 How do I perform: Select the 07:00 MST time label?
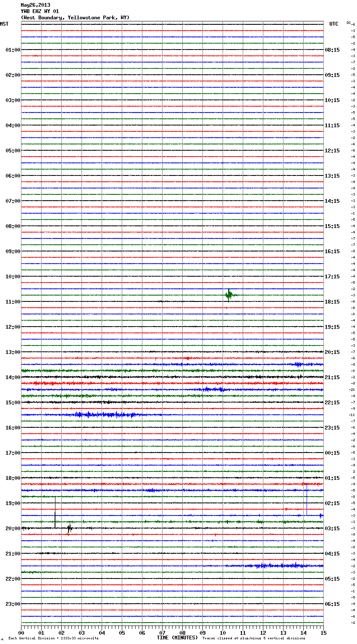(13, 201)
